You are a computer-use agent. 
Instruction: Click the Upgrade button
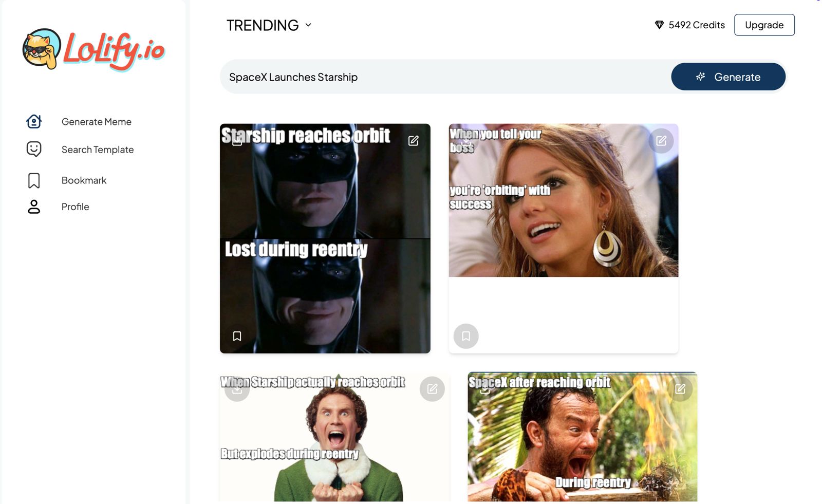[764, 25]
